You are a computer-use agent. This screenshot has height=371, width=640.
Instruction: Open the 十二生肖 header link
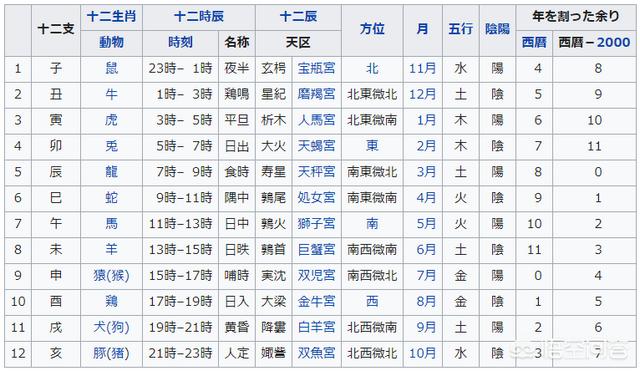click(x=111, y=17)
